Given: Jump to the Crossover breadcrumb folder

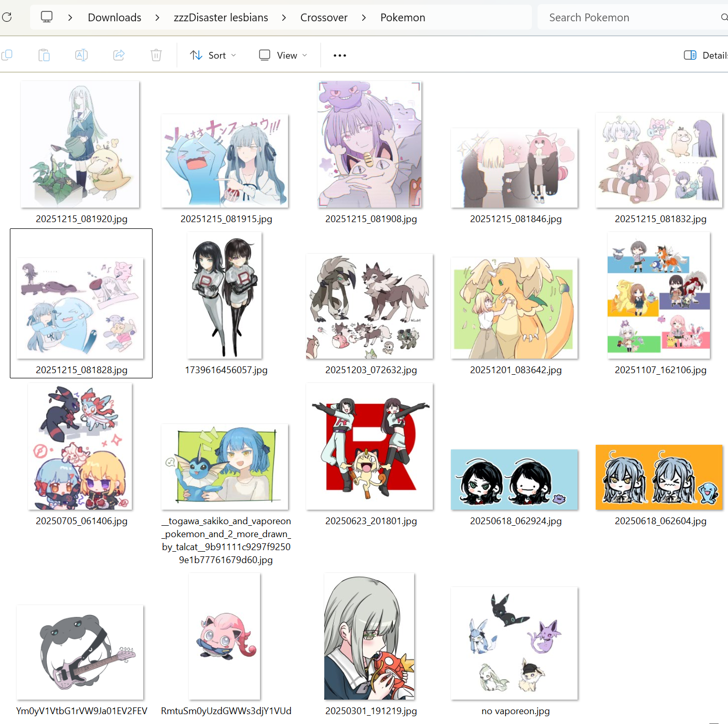Looking at the screenshot, I should pos(324,18).
